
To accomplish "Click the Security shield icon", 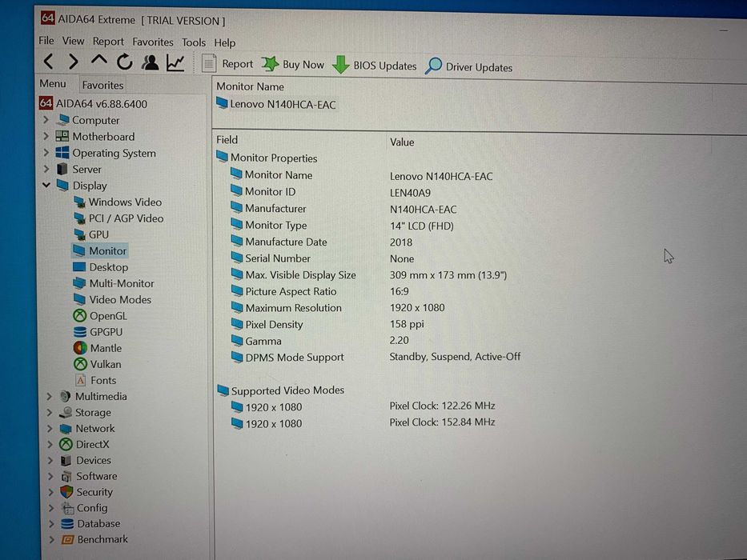I will [x=66, y=491].
